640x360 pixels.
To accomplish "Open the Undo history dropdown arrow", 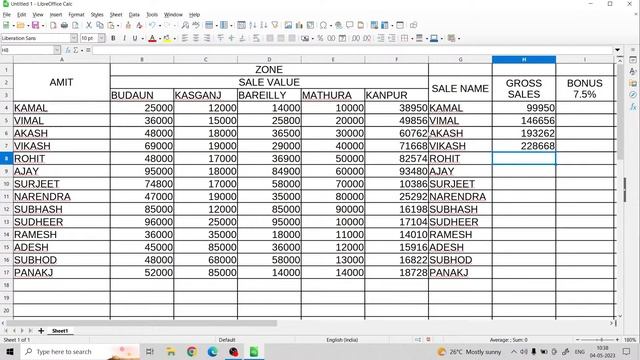I will click(160, 26).
